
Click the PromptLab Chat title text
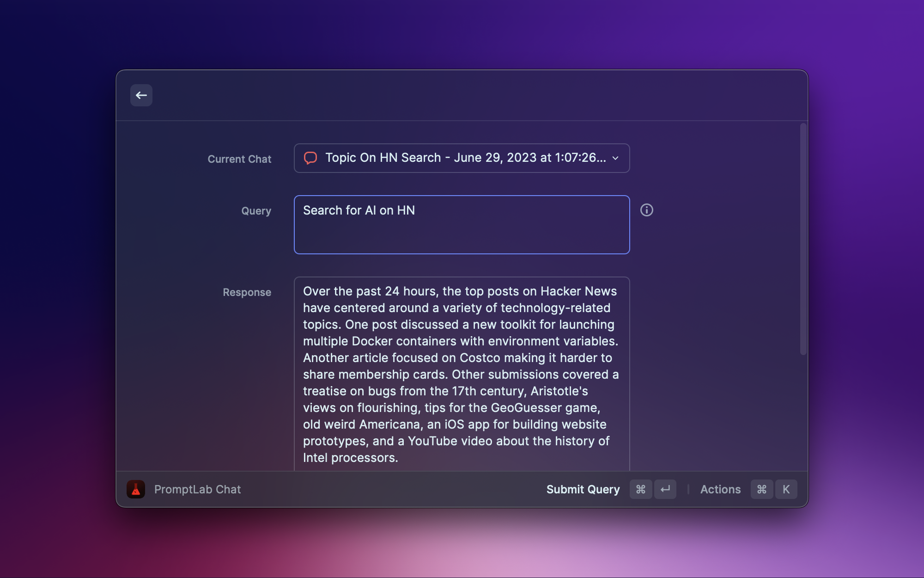(x=197, y=489)
